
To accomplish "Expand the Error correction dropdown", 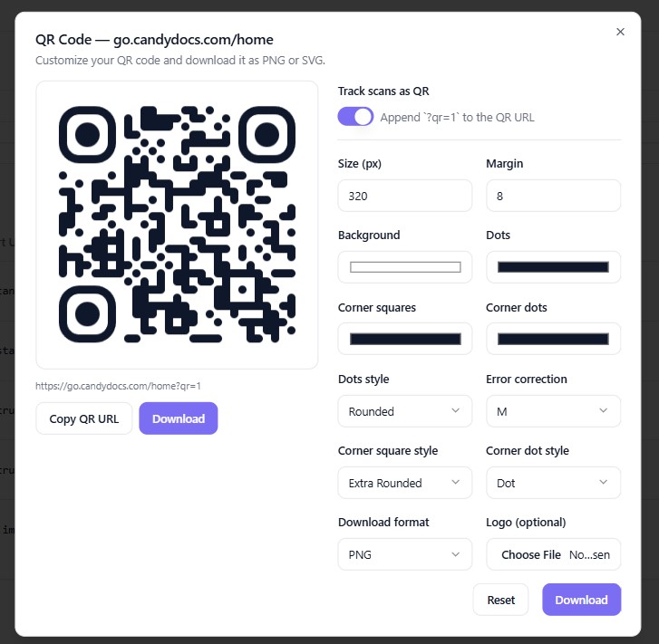I will point(553,411).
